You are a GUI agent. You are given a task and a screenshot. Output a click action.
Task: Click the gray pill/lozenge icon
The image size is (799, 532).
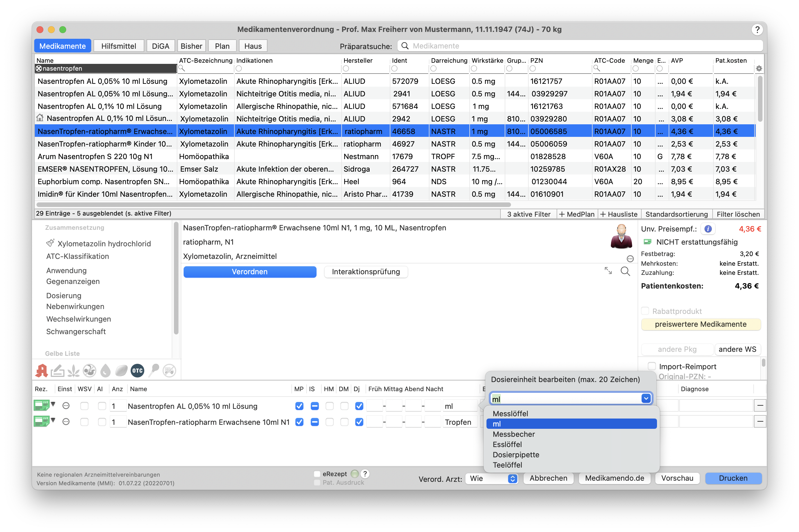coord(121,371)
